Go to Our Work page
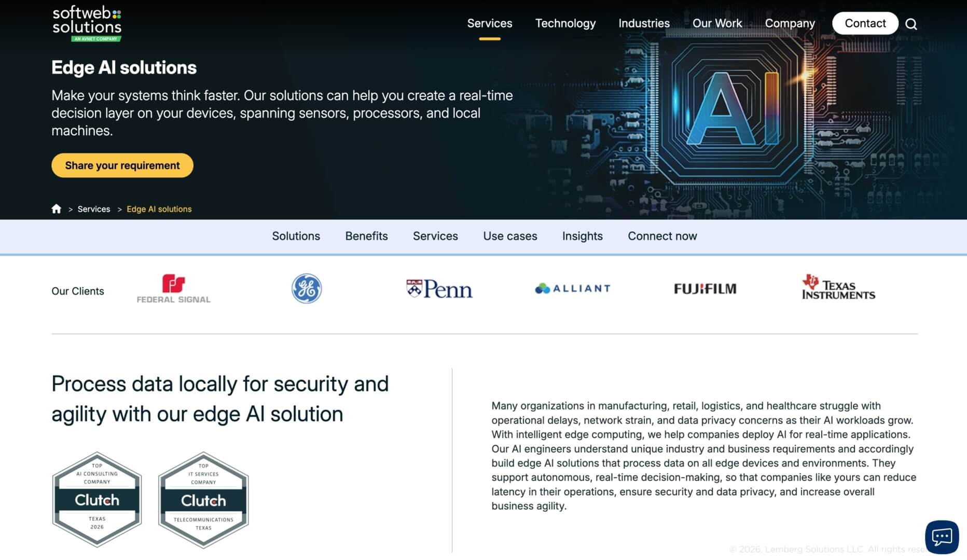This screenshot has height=560, width=967. click(717, 23)
